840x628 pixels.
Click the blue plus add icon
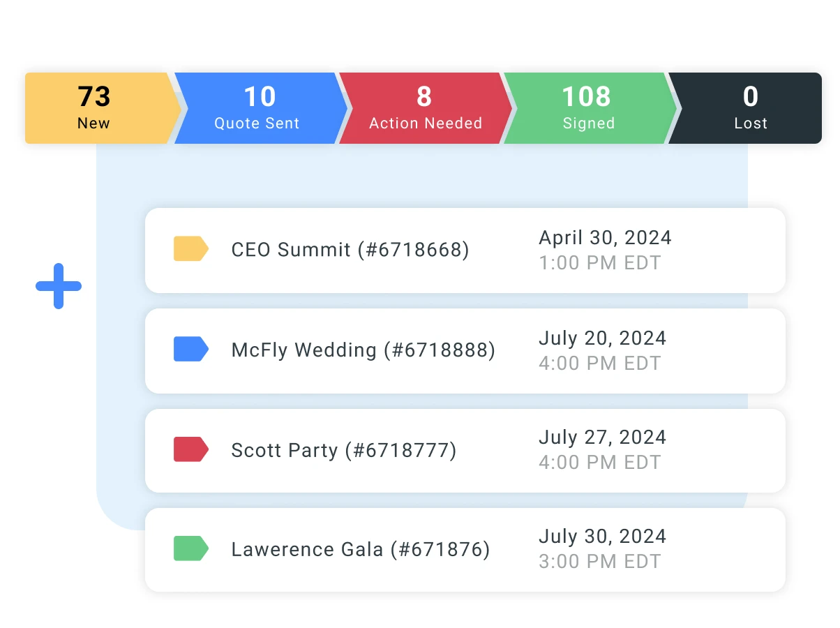(59, 286)
